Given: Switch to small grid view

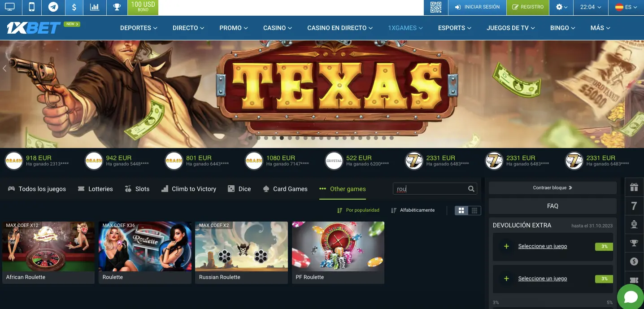Looking at the screenshot, I should coord(474,210).
